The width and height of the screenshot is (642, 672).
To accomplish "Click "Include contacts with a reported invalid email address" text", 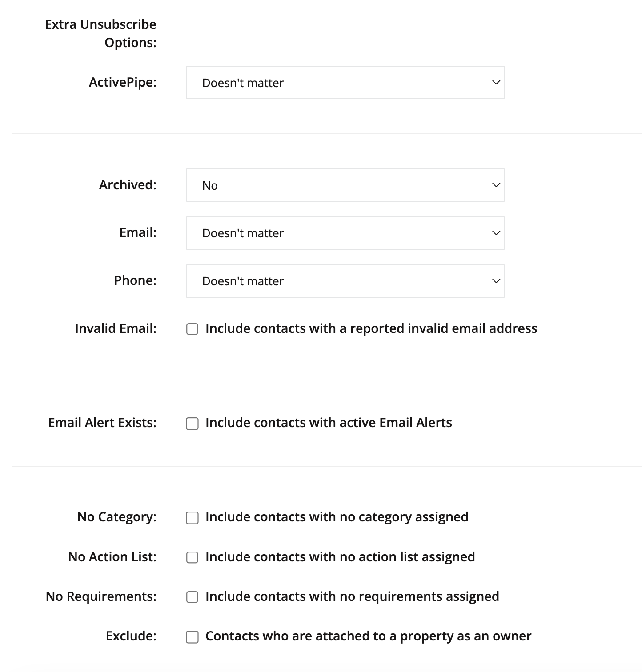I will pos(371,328).
